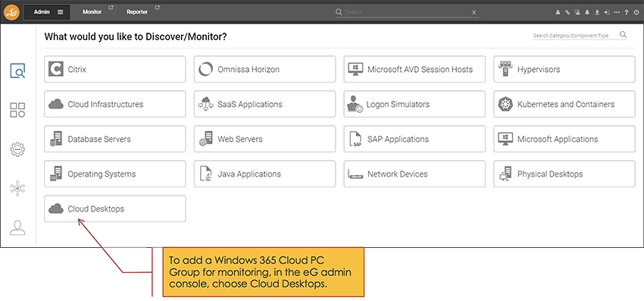Click the popup arrow beside Monitor
This screenshot has height=301, width=644.
point(111,8)
